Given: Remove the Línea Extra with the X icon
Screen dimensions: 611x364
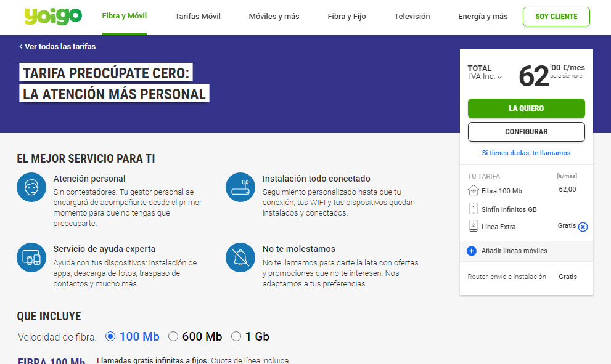Looking at the screenshot, I should [x=583, y=227].
